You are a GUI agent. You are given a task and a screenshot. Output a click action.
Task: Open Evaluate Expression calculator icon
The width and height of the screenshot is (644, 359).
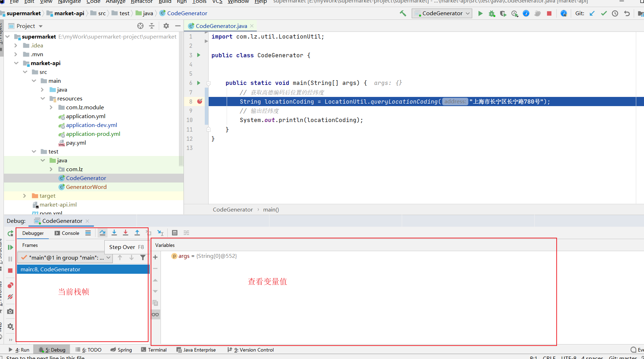pos(175,233)
